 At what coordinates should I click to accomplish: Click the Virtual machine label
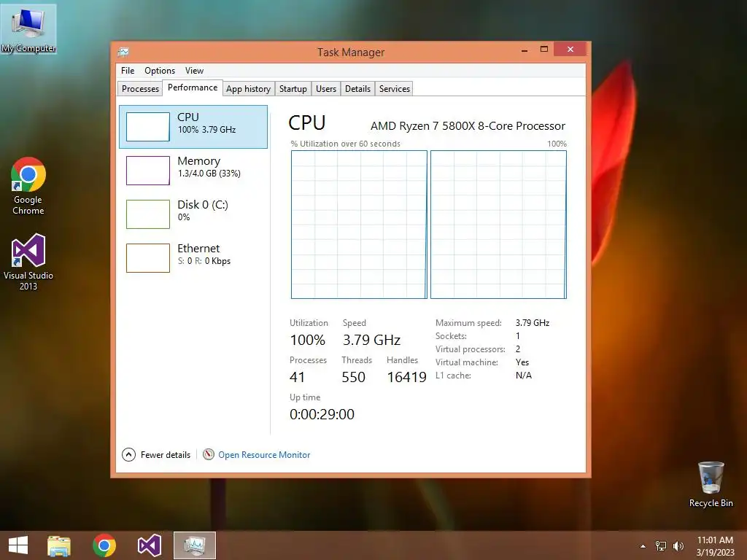(466, 362)
